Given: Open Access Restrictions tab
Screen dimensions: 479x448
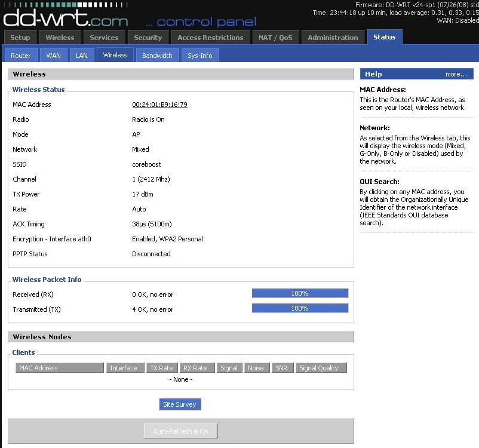Looking at the screenshot, I should coord(210,38).
